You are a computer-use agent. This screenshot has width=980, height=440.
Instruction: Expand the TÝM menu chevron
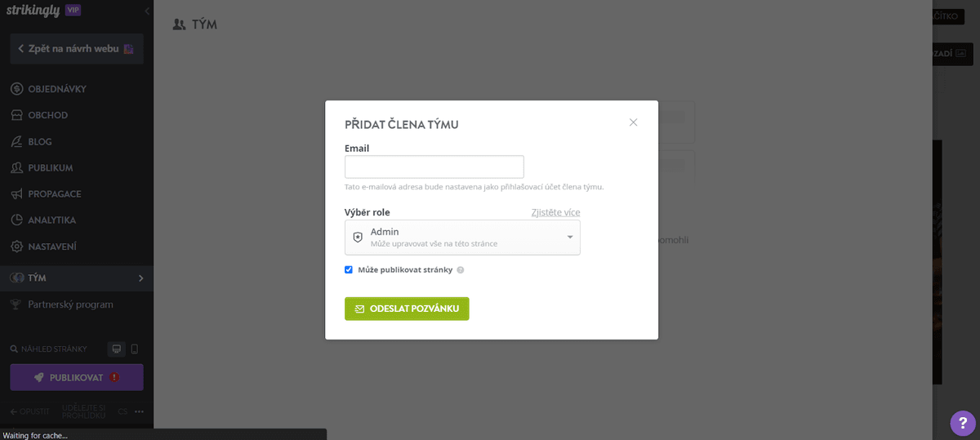click(140, 278)
